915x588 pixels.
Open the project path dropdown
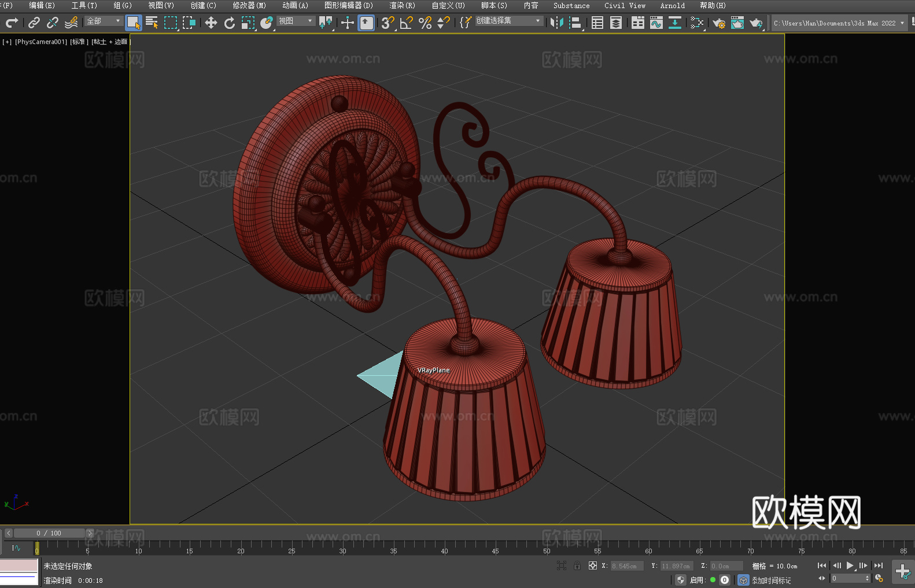coord(839,23)
